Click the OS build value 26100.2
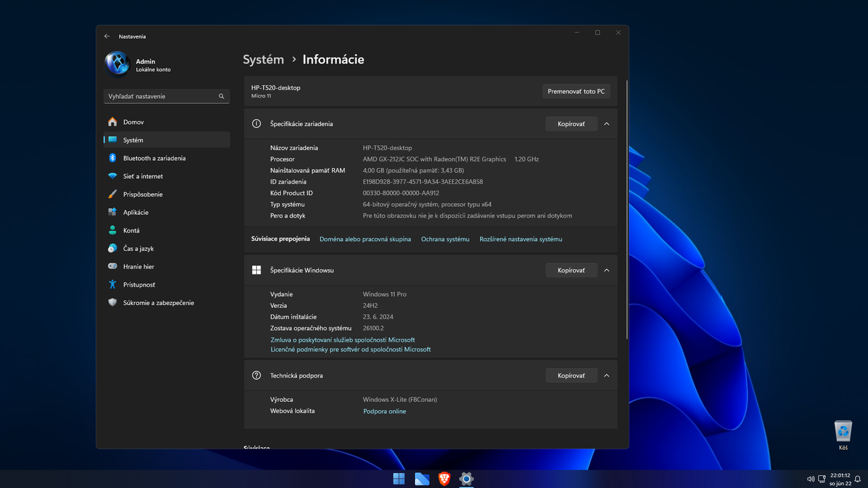Image resolution: width=868 pixels, height=488 pixels. tap(373, 328)
